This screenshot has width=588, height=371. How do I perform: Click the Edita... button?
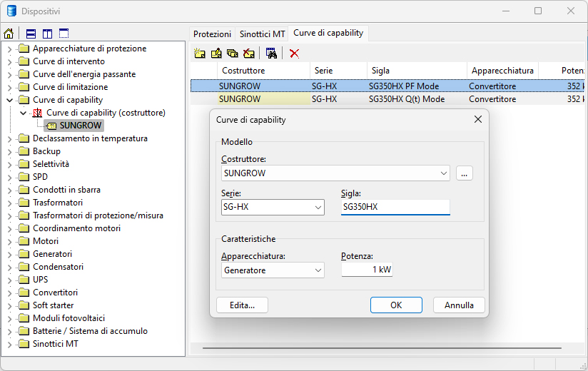tap(242, 305)
